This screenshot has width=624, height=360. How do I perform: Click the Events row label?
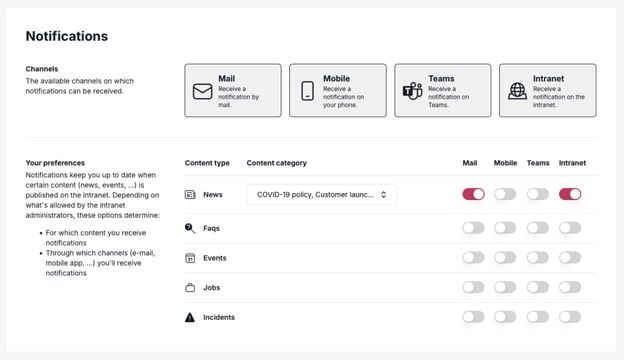click(x=214, y=258)
